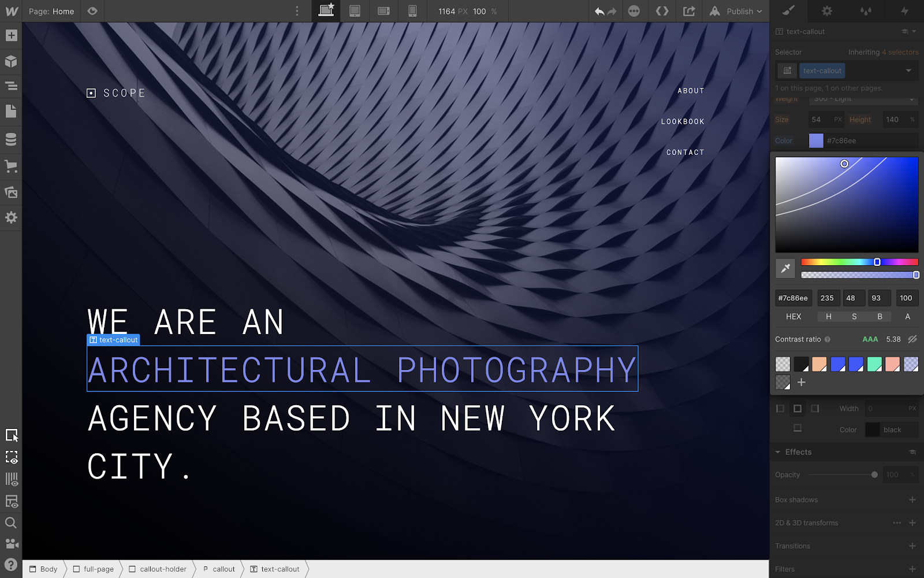924x578 pixels.
Task: Switch to the tablet breakpoint view
Action: (355, 11)
